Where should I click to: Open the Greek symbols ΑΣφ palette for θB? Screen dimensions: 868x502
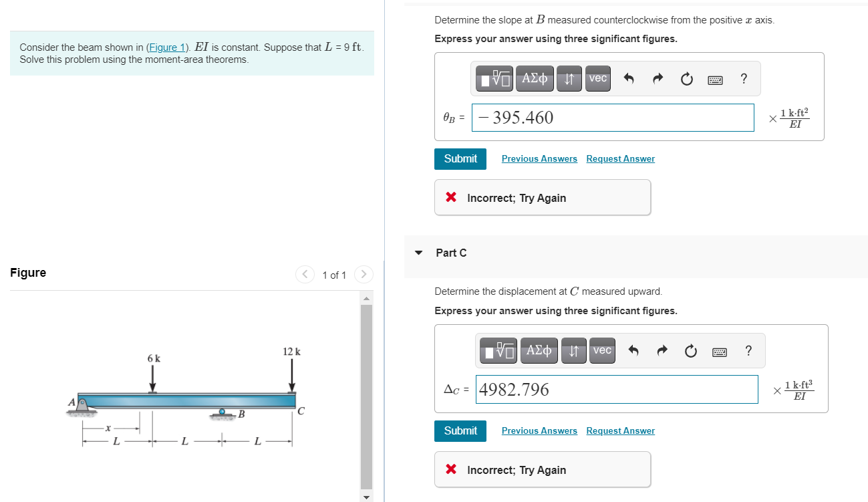pyautogui.click(x=534, y=78)
